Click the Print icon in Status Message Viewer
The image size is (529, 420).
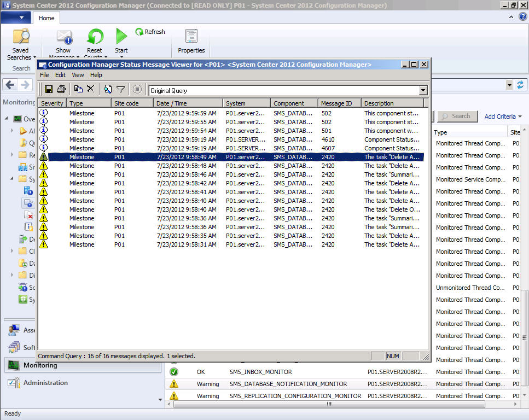pyautogui.click(x=61, y=89)
